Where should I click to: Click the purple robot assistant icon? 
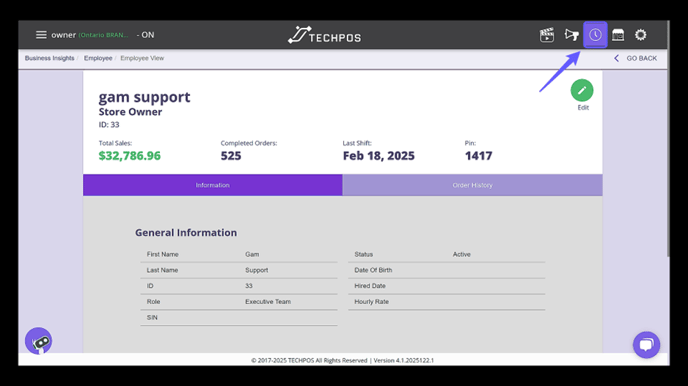coord(39,340)
